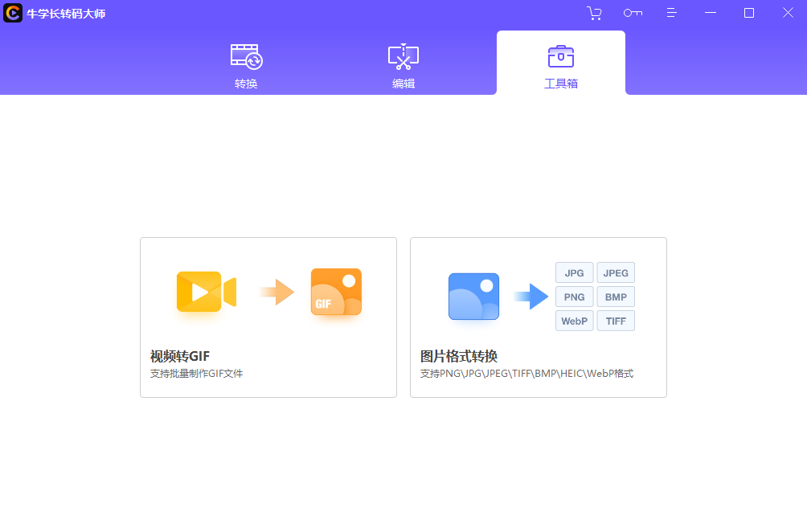Click the image thumbnail icon on conversion card
This screenshot has height=532, width=807.
(473, 297)
